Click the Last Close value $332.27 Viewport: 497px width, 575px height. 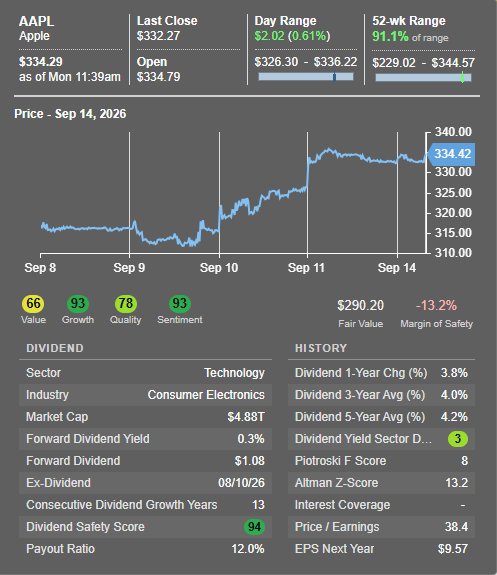coord(158,36)
